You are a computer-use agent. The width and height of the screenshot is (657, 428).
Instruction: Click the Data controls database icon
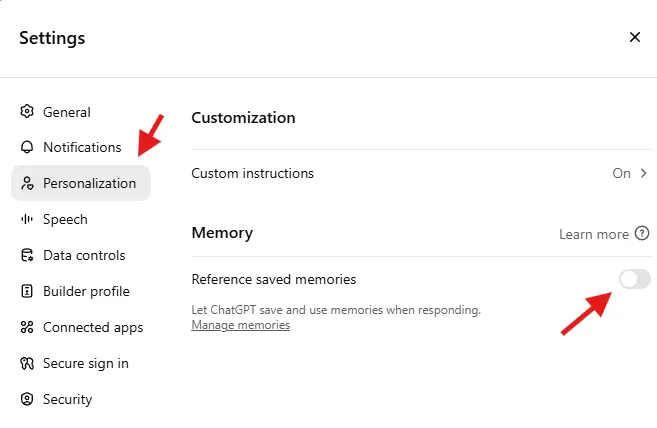[27, 255]
